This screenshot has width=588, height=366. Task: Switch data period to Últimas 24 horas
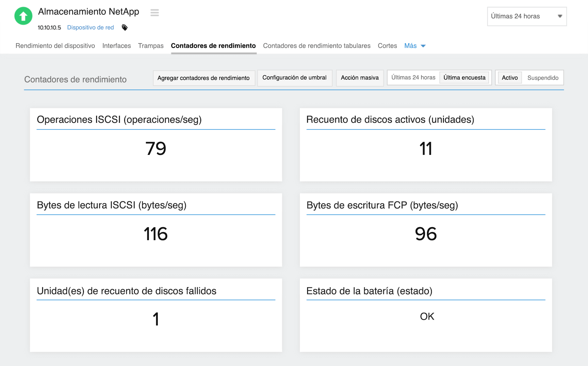(413, 77)
